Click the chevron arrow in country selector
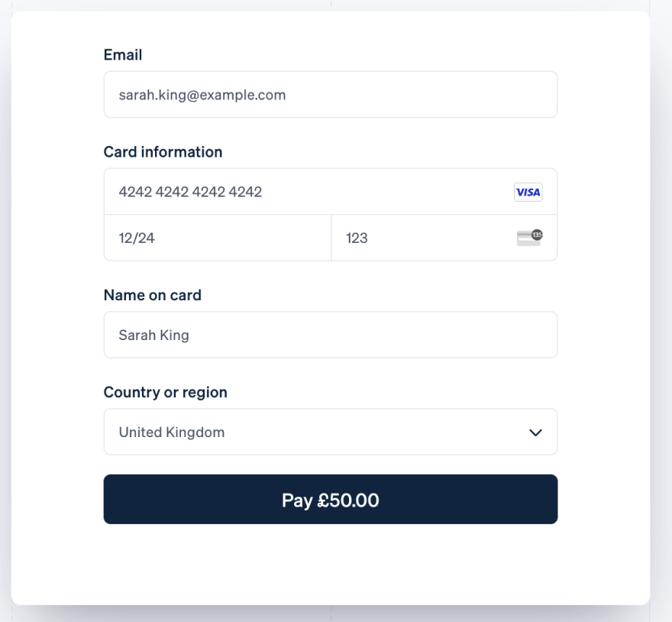672x622 pixels. [535, 432]
